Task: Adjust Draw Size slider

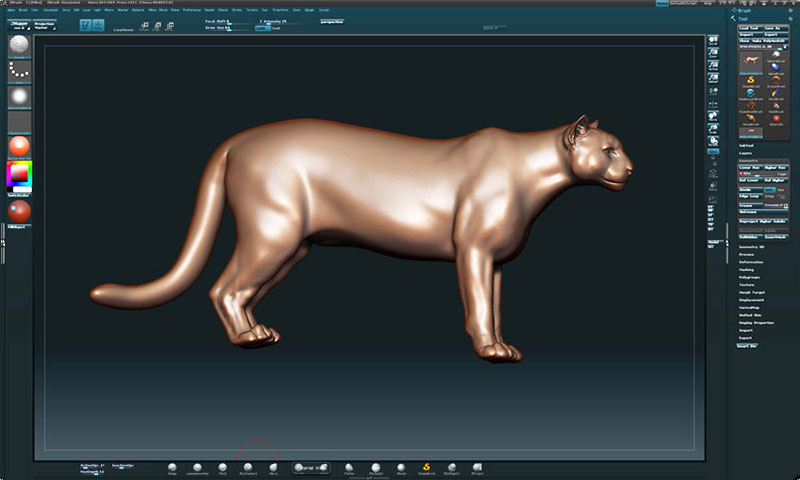Action: click(x=228, y=28)
